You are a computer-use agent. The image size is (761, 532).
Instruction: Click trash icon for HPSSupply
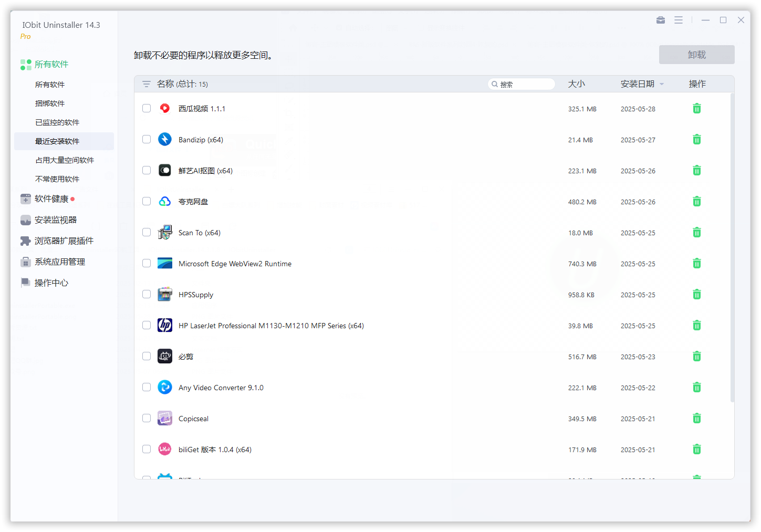pos(697,295)
